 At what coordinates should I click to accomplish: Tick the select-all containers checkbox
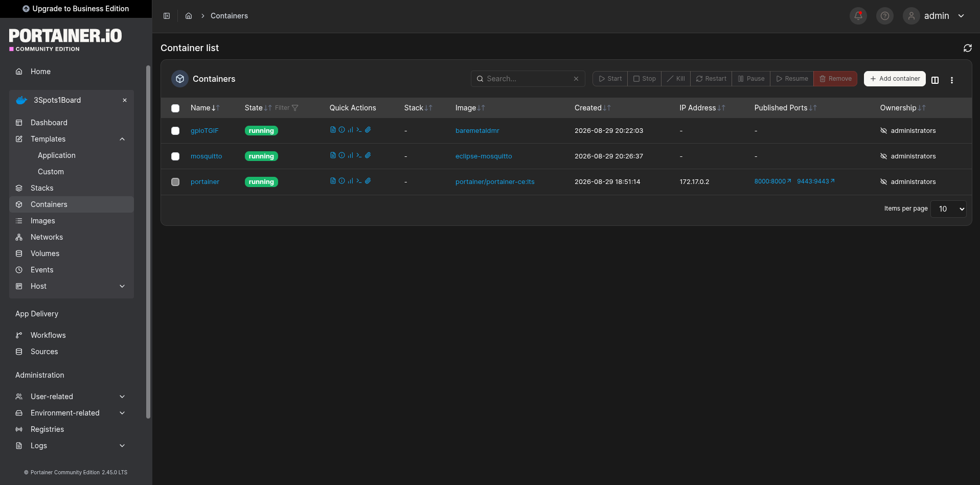pyautogui.click(x=175, y=108)
